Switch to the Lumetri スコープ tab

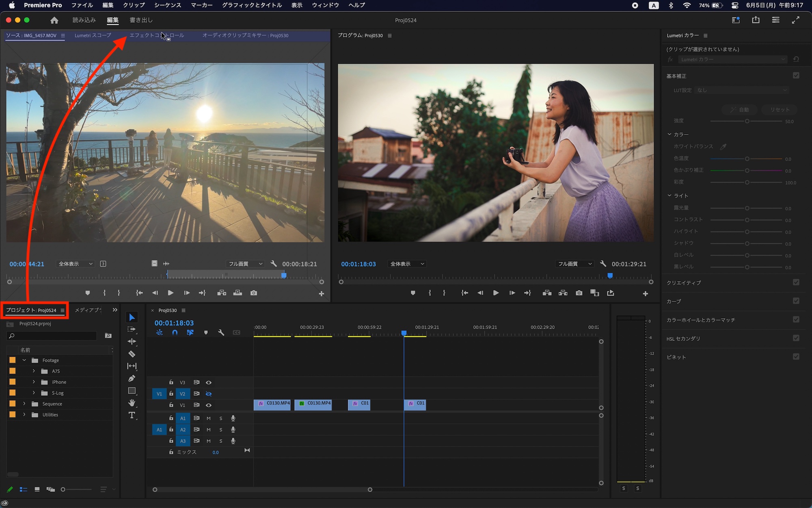point(93,35)
